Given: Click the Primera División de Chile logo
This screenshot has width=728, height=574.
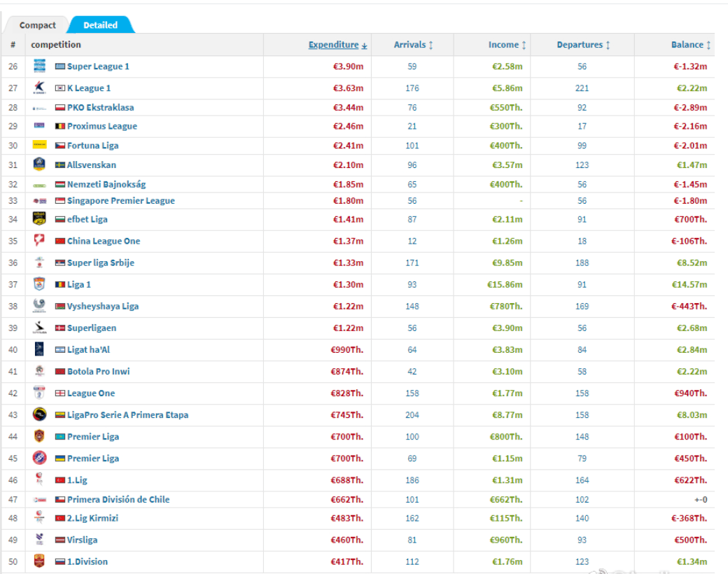Looking at the screenshot, I should point(39,500).
